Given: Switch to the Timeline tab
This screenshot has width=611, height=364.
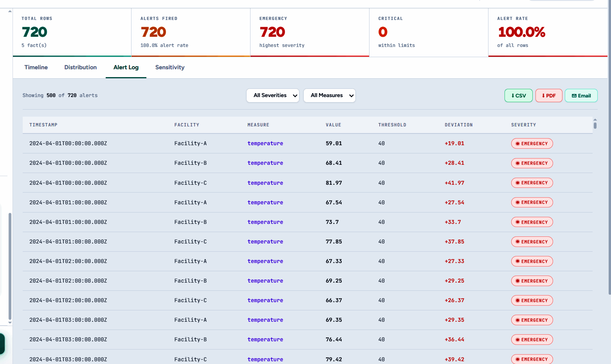Looking at the screenshot, I should click(x=36, y=67).
